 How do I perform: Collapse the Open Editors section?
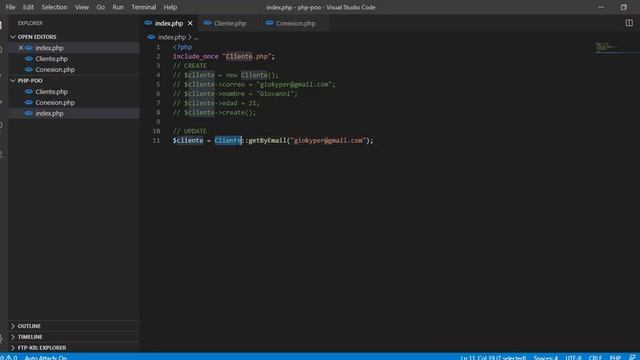click(73, 37)
